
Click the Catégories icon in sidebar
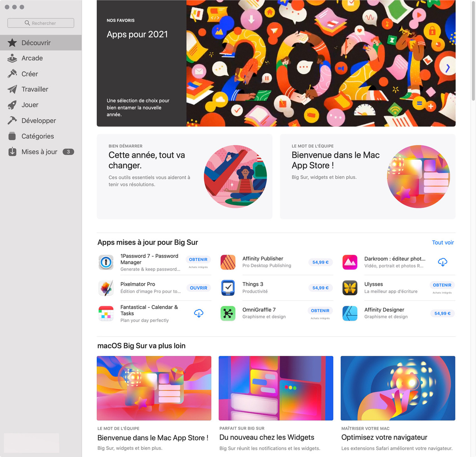12,136
